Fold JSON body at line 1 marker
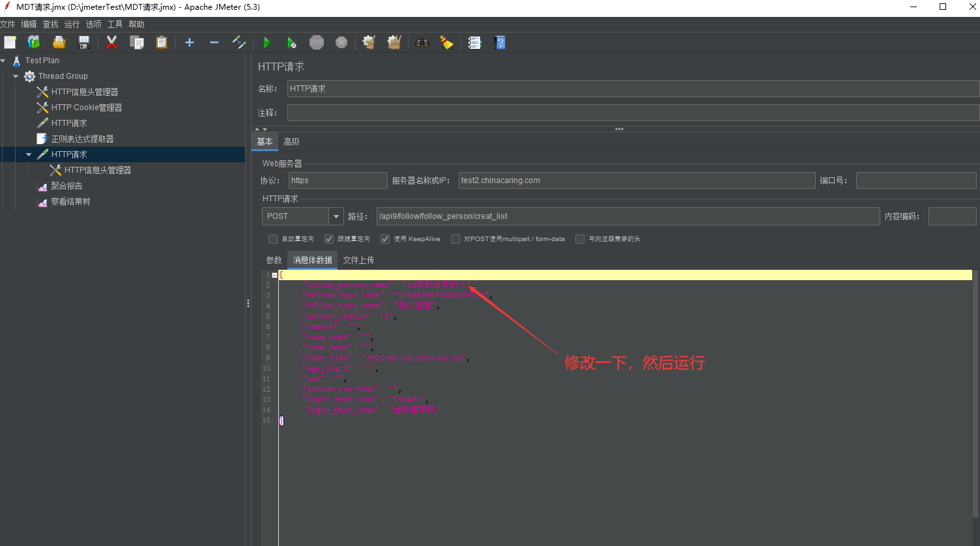Viewport: 980px width, 546px height. click(274, 275)
